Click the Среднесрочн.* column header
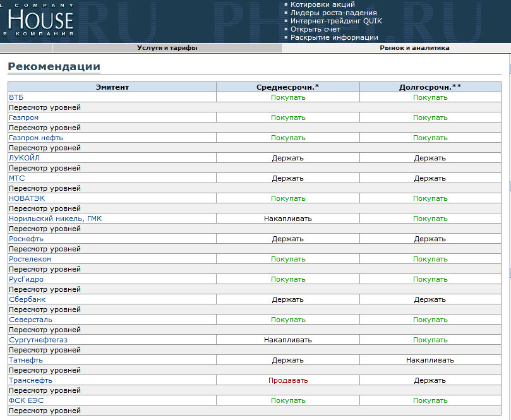The width and height of the screenshot is (511, 420). (x=288, y=87)
